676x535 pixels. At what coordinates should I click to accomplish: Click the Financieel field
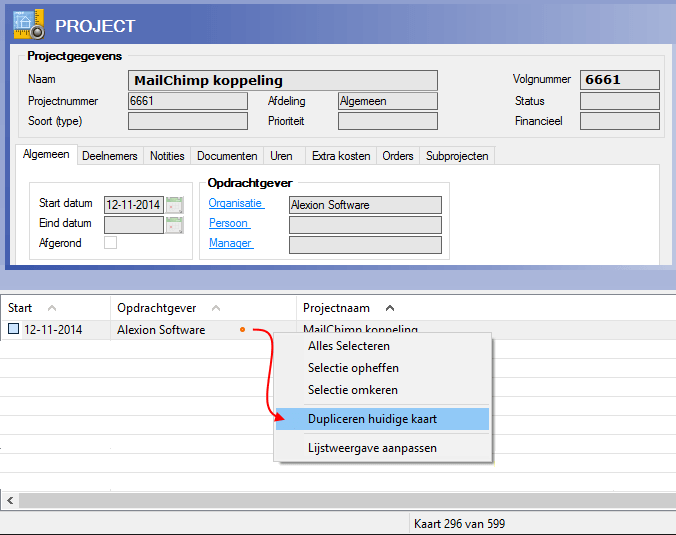click(620, 121)
